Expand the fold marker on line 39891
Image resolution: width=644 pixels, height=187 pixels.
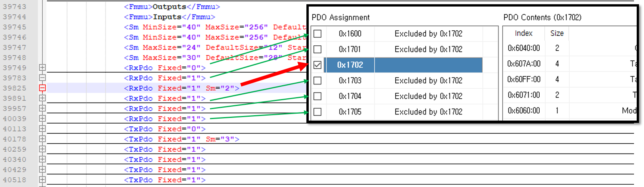(42, 98)
